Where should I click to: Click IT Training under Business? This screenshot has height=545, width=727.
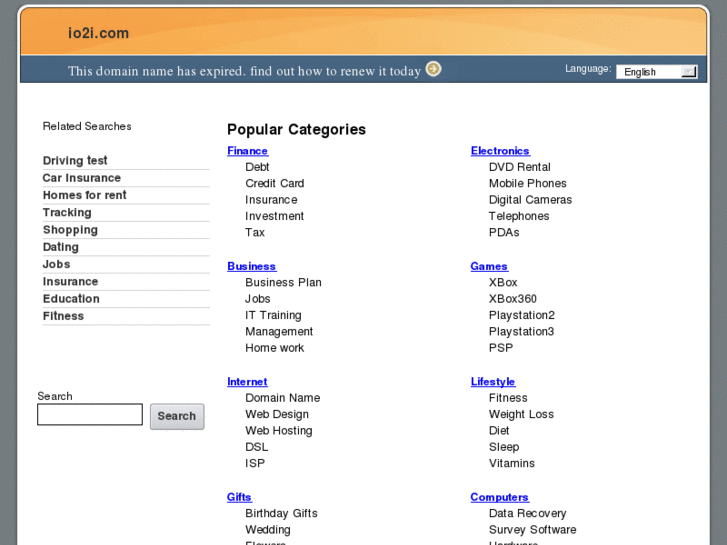[273, 315]
